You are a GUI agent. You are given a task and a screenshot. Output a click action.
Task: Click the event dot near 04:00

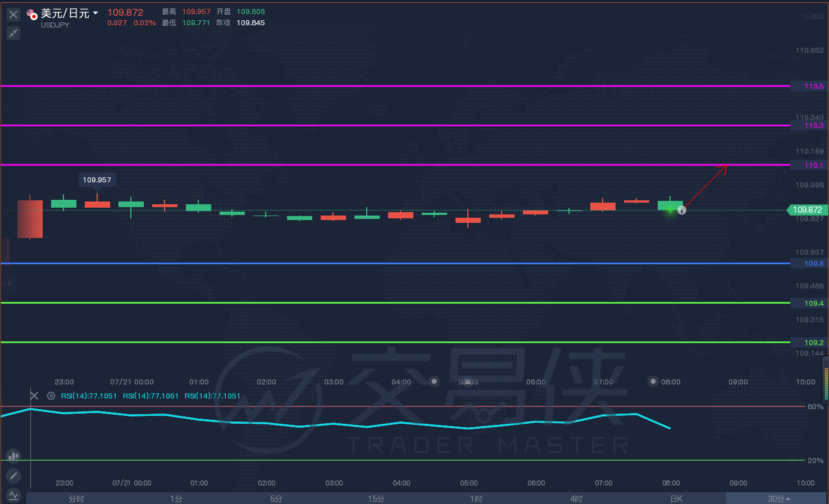click(x=434, y=381)
